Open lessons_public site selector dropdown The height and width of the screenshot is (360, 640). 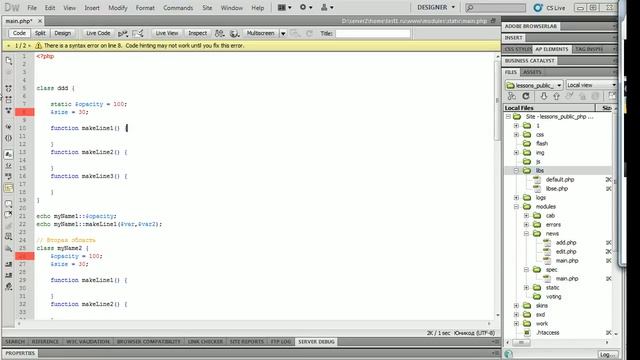coord(534,85)
